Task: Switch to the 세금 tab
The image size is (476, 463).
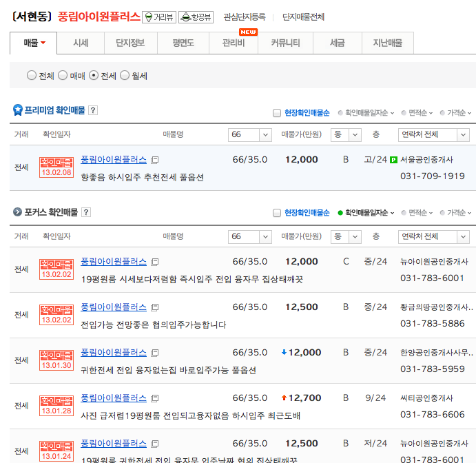Action: [x=338, y=43]
